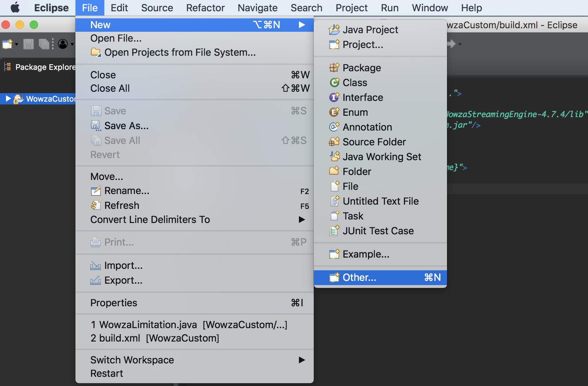The height and width of the screenshot is (386, 588).
Task: Click the green Class icon
Action: 334,83
